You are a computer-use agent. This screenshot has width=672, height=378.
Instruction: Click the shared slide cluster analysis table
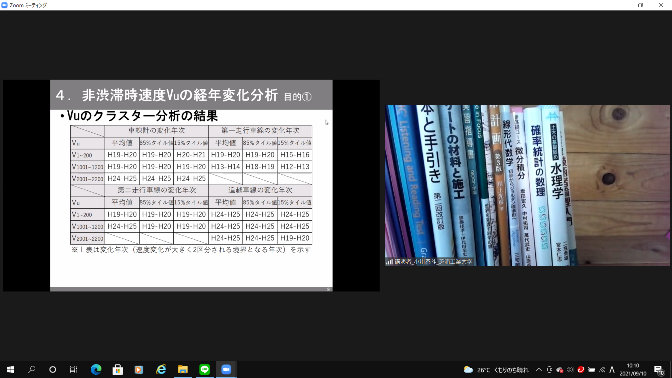pyautogui.click(x=191, y=185)
